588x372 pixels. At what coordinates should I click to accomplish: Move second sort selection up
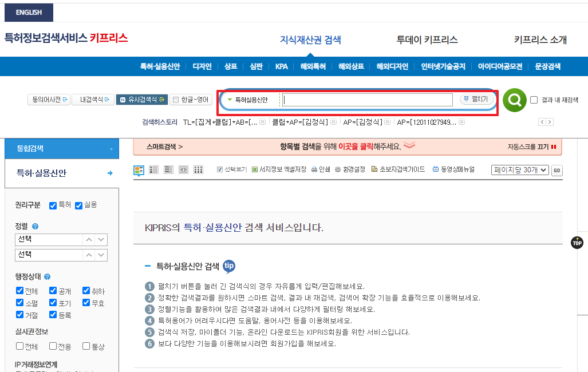point(89,255)
